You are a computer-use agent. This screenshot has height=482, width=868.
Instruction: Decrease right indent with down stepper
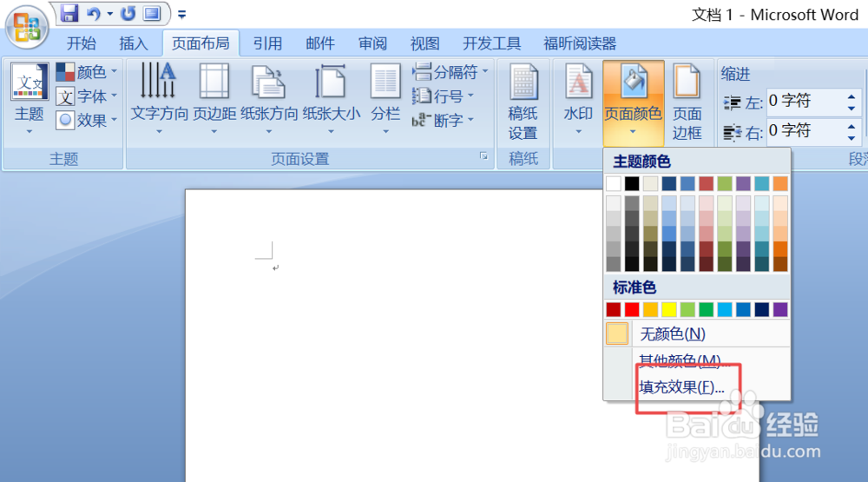point(852,137)
